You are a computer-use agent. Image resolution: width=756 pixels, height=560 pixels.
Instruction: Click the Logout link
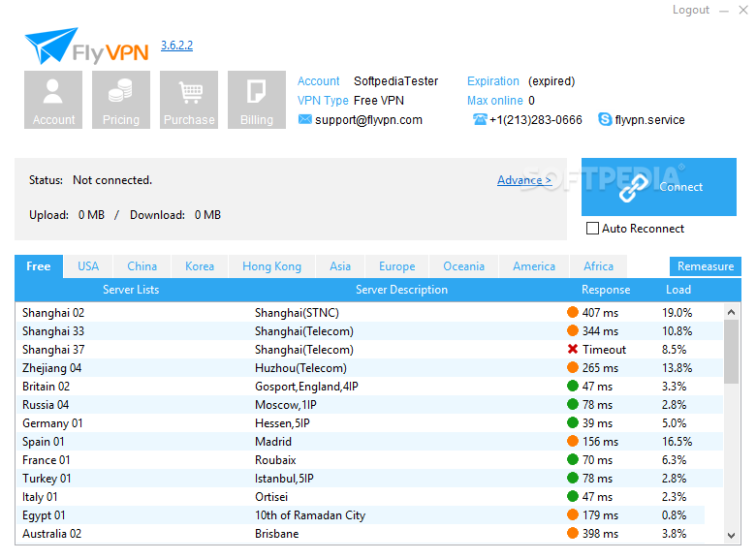[691, 10]
